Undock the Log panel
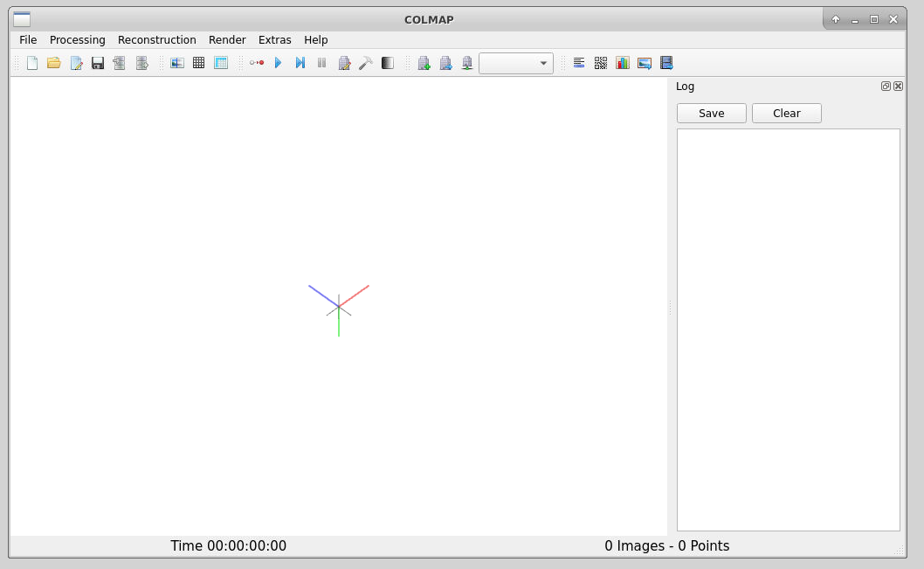The width and height of the screenshot is (924, 569). click(x=886, y=86)
